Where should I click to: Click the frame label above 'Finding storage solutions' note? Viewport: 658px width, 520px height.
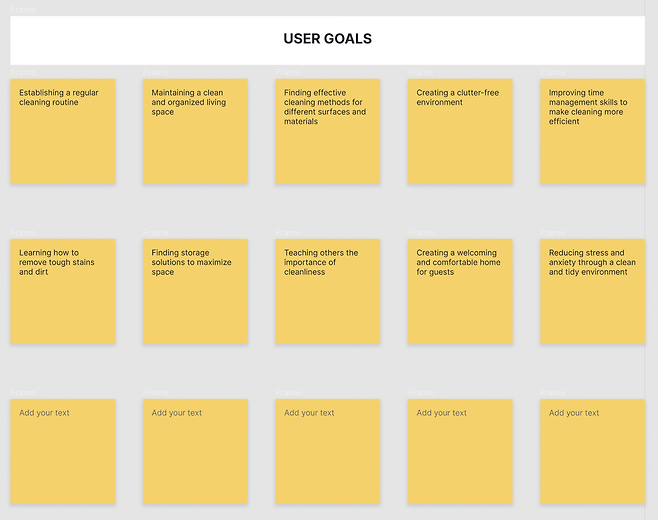(x=155, y=233)
